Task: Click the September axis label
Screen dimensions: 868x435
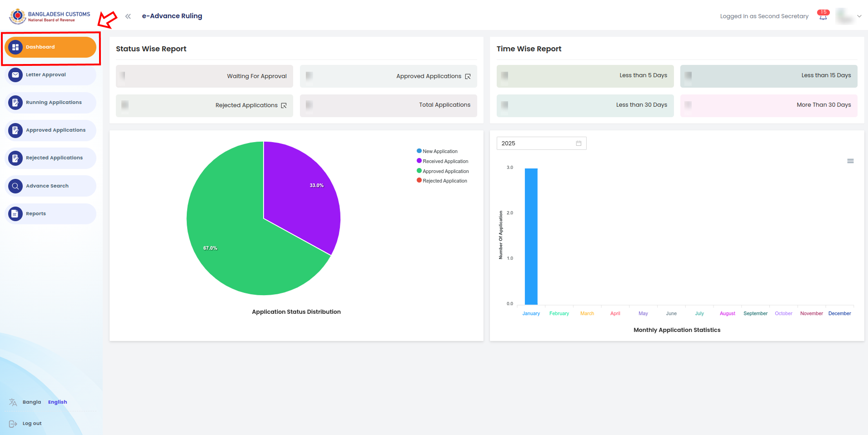Action: tap(755, 314)
